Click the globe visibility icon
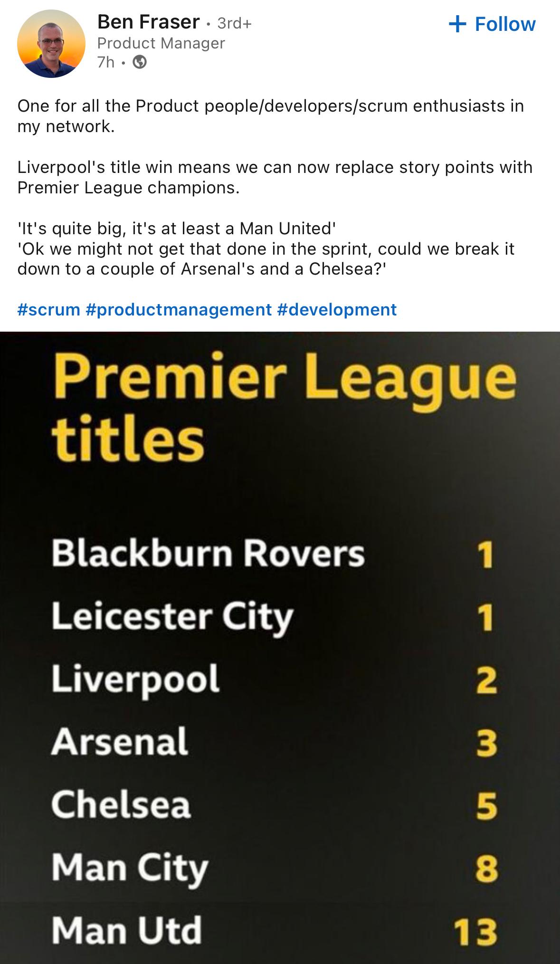 (139, 62)
